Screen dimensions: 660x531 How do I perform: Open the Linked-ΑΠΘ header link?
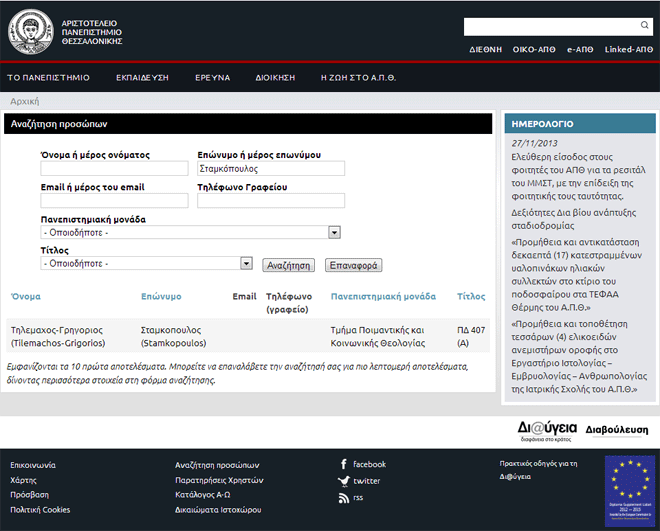tap(628, 49)
